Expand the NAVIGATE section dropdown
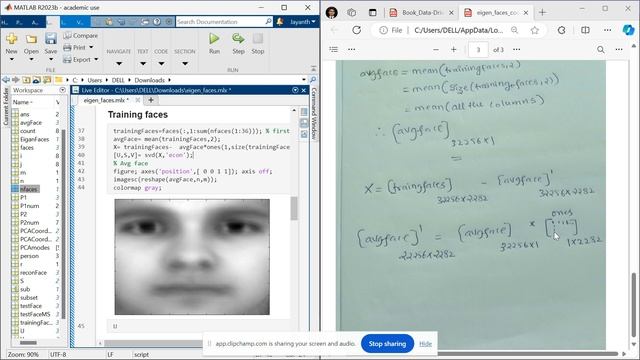The width and height of the screenshot is (640, 360). (x=119, y=64)
